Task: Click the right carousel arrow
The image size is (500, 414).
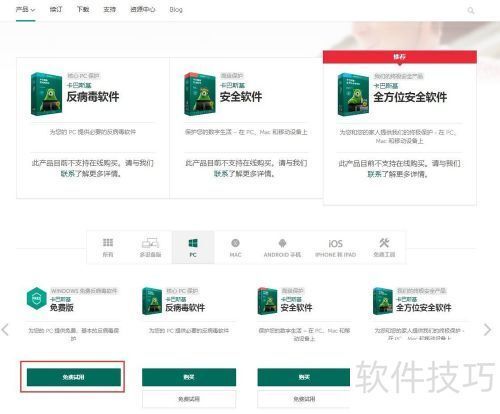Action: (x=487, y=329)
